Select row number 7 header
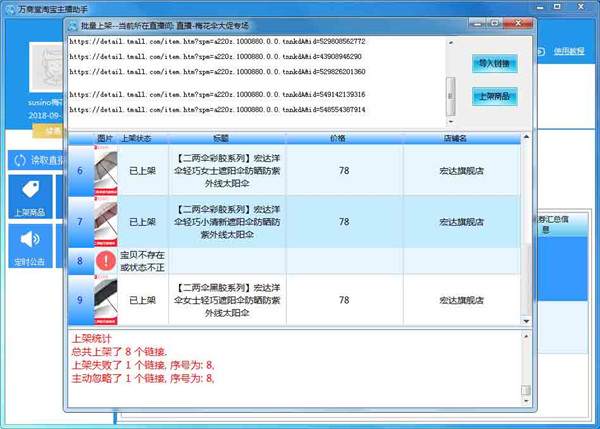Screen dimensions: 600x429 pos(80,222)
